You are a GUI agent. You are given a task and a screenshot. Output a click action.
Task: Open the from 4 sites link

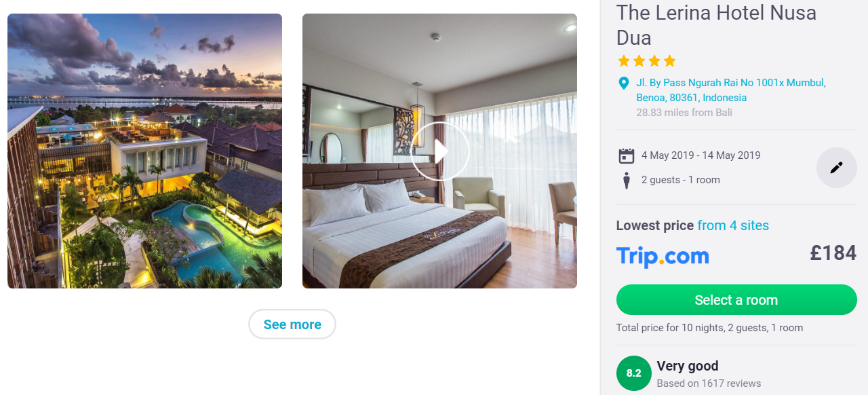coord(733,225)
